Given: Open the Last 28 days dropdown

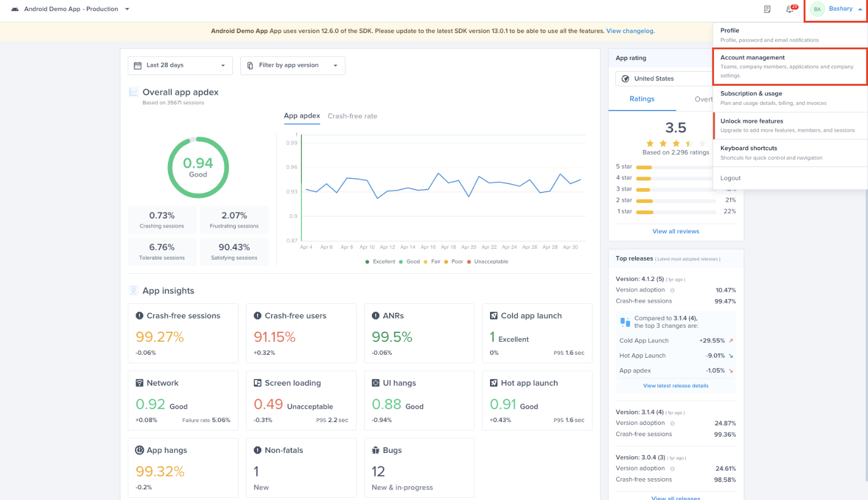Looking at the screenshot, I should pos(180,66).
